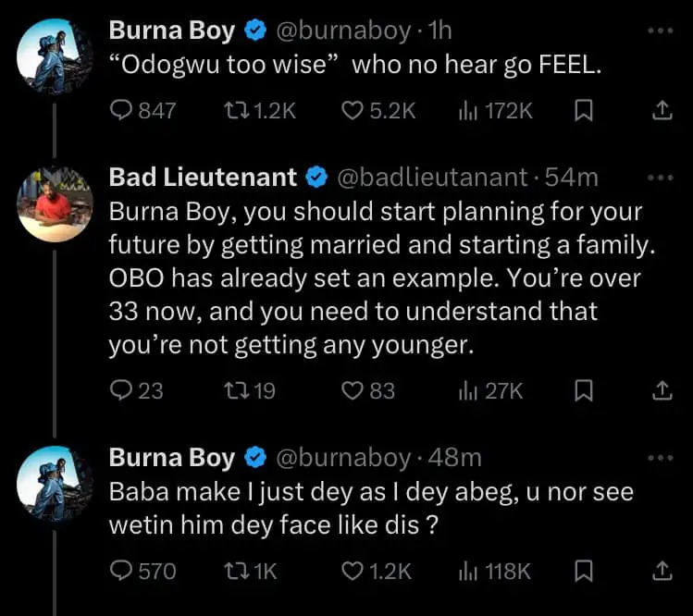Share the "Odogwu too wise" tweet
This screenshot has width=693, height=616.
coord(662,111)
